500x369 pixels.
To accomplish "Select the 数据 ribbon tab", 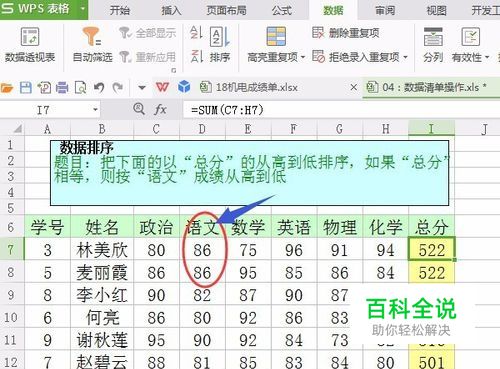I will pyautogui.click(x=333, y=10).
